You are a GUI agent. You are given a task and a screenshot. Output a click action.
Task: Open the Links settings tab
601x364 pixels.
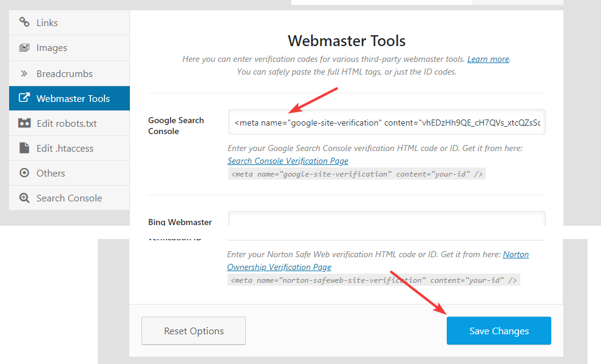click(69, 22)
